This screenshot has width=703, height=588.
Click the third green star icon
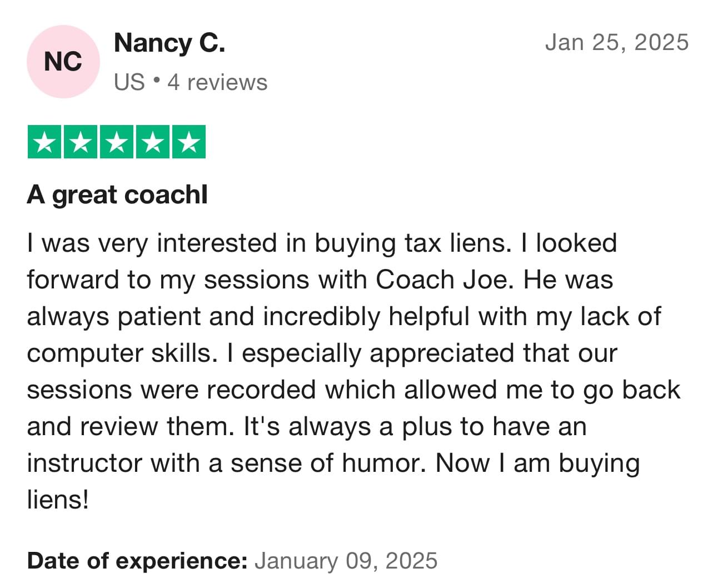117,142
